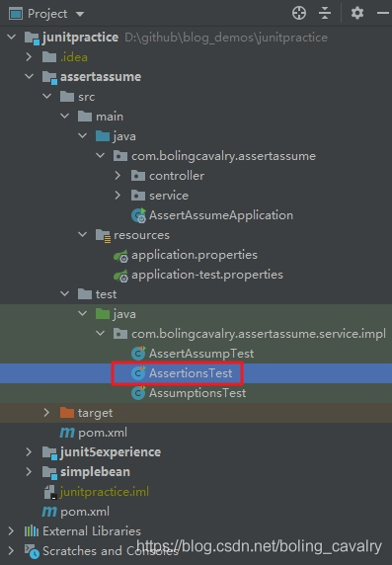Collapse the assertassume module
The height and width of the screenshot is (565, 392).
30,76
